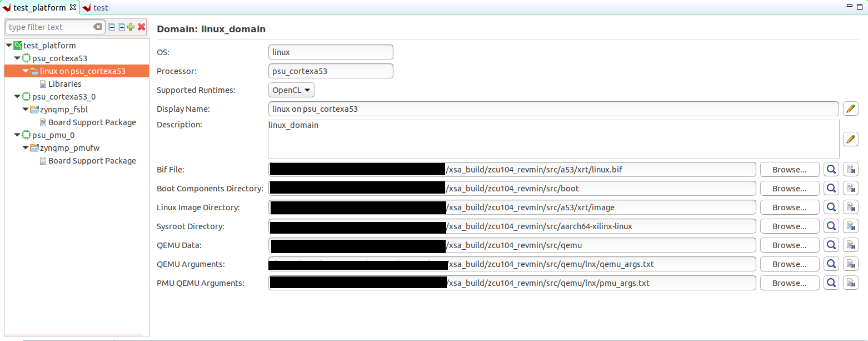Collapse the zynqmp_fsbl domain node
Viewport: 868px width, 341px height.
26,110
